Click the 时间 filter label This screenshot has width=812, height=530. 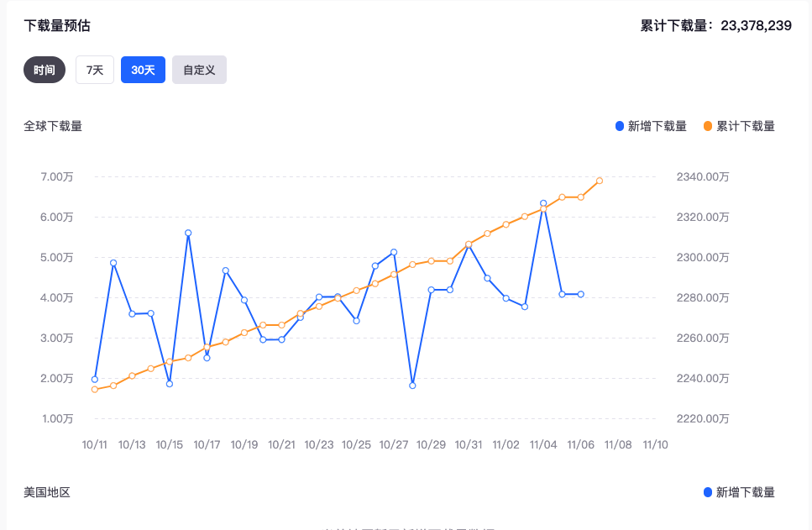(45, 70)
